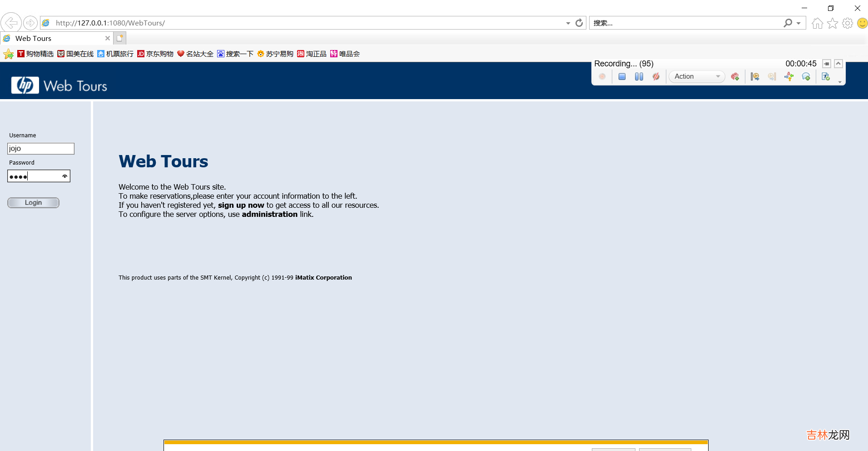Stop the recording with the square button
The image size is (868, 451).
click(x=622, y=77)
